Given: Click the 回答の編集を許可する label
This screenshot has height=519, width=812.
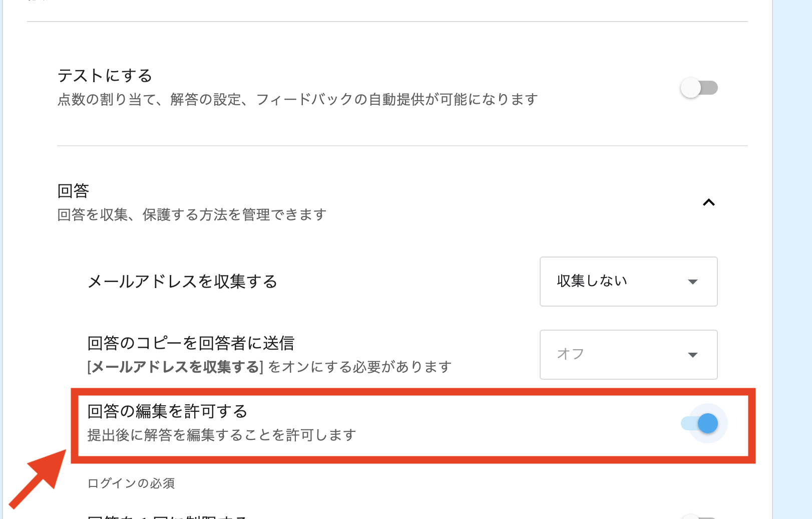Looking at the screenshot, I should click(167, 411).
